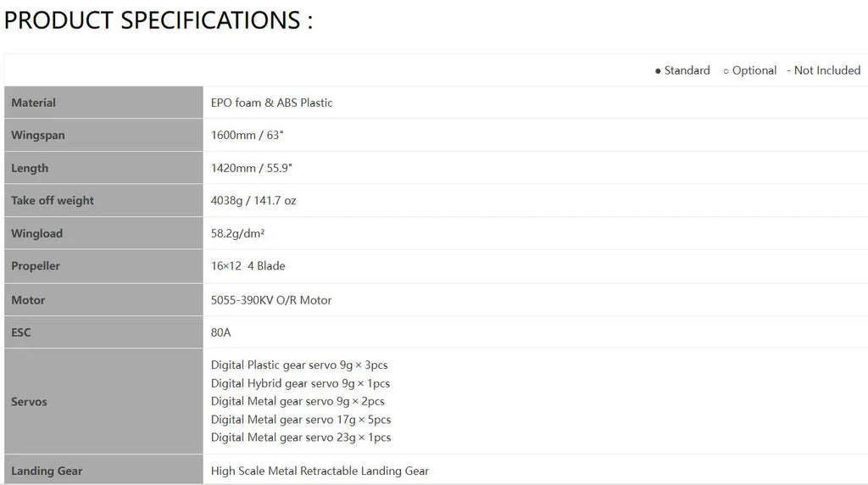Select the Servos row label
868x485 pixels.
(x=29, y=401)
